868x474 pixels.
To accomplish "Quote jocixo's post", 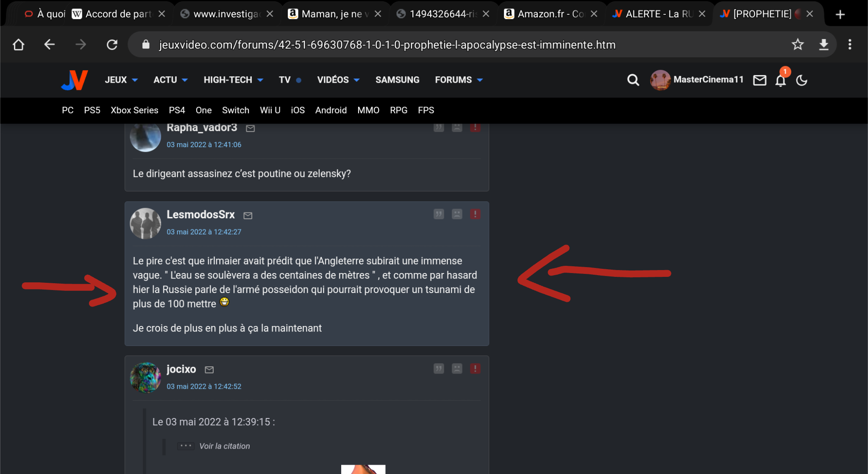I will point(439,368).
